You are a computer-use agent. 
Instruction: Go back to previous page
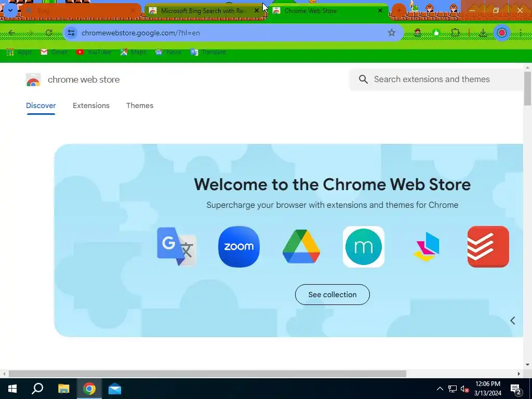click(x=11, y=33)
